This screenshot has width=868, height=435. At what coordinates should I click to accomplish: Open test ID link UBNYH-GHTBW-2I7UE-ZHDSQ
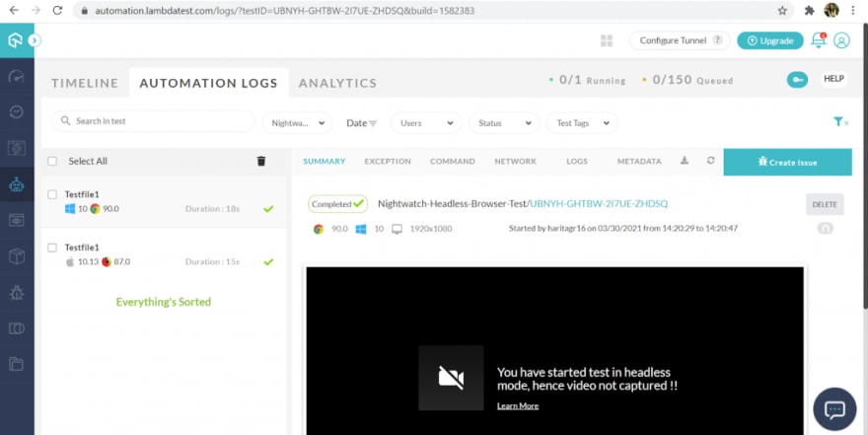point(599,203)
